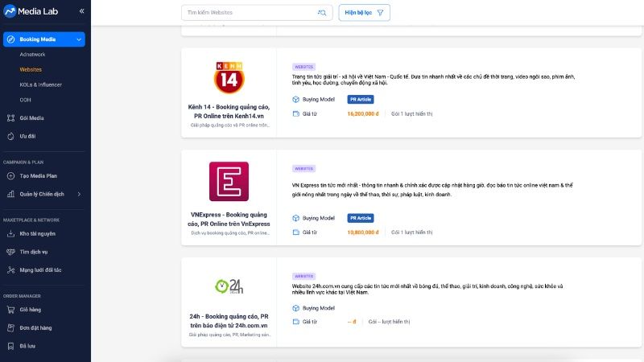The image size is (644, 362).
Task: Open Kho tài nguyên
Action: (37, 234)
